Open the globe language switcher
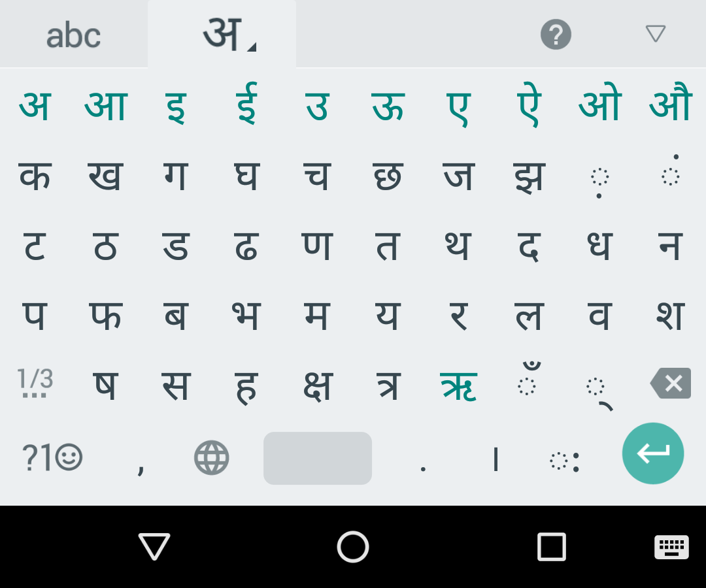706x588 pixels. (212, 457)
